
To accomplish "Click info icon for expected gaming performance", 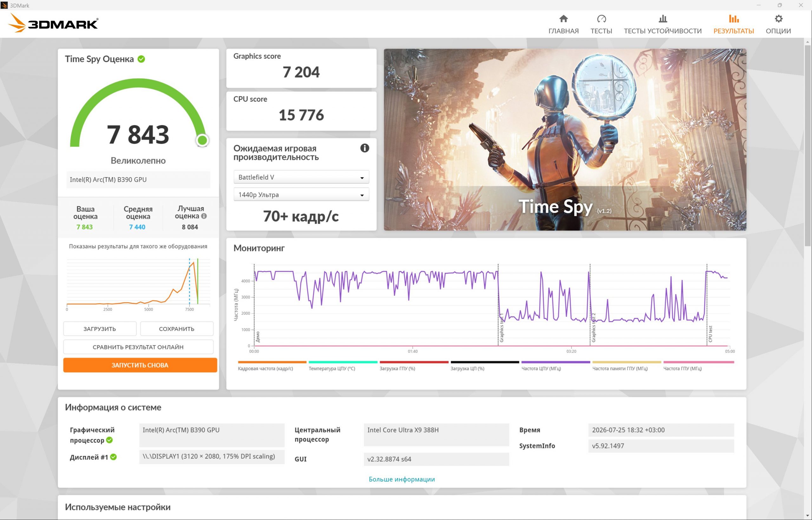I will [x=364, y=148].
